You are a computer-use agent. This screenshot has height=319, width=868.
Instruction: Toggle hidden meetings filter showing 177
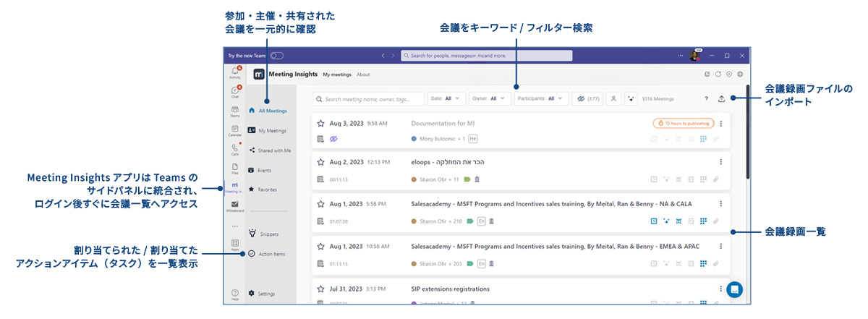coord(587,98)
